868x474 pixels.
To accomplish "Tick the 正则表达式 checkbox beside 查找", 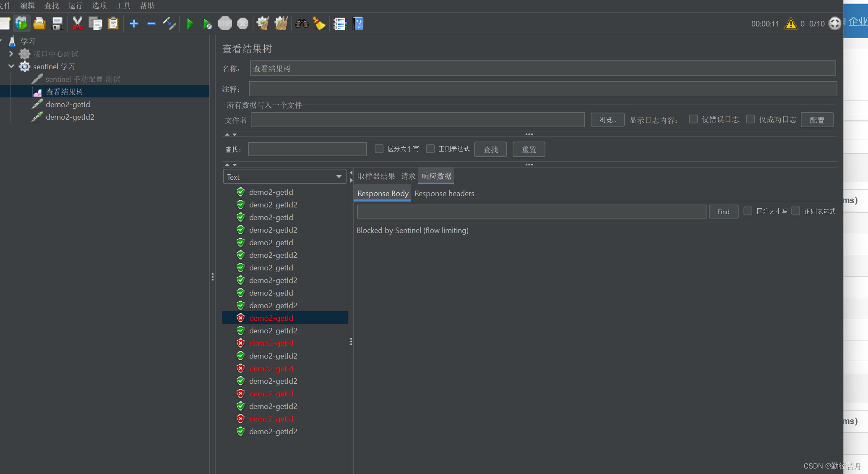I will point(430,149).
